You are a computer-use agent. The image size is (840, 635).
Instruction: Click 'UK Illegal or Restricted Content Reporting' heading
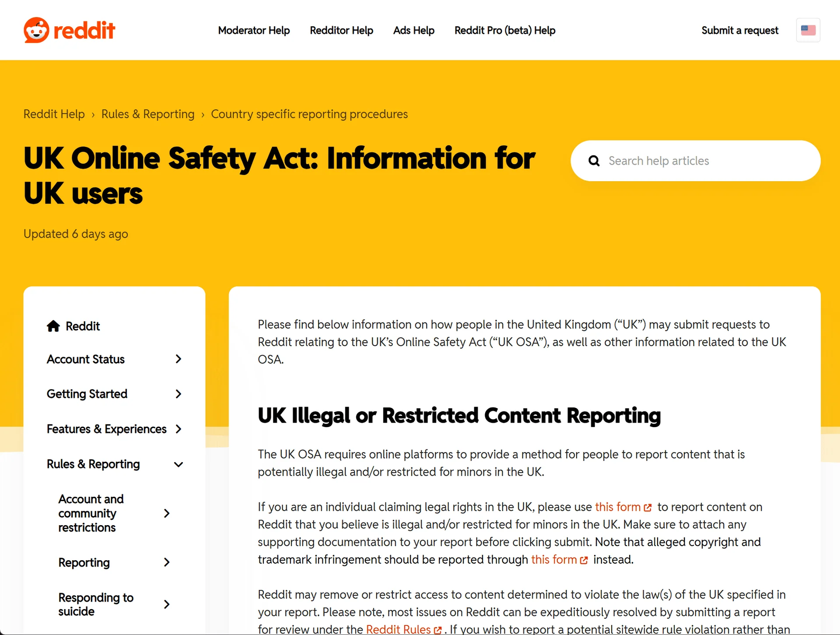pyautogui.click(x=459, y=416)
